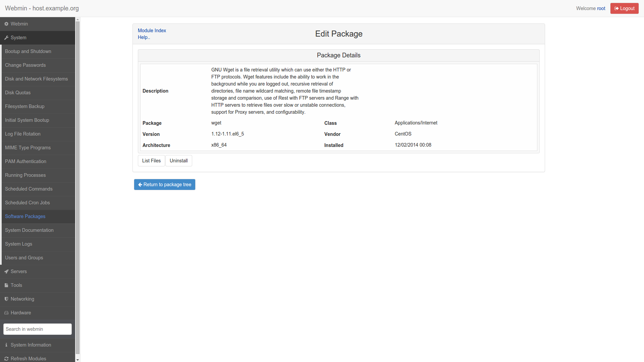The width and height of the screenshot is (644, 362).
Task: Click the Refresh Modules arrows icon
Action: tap(6, 359)
